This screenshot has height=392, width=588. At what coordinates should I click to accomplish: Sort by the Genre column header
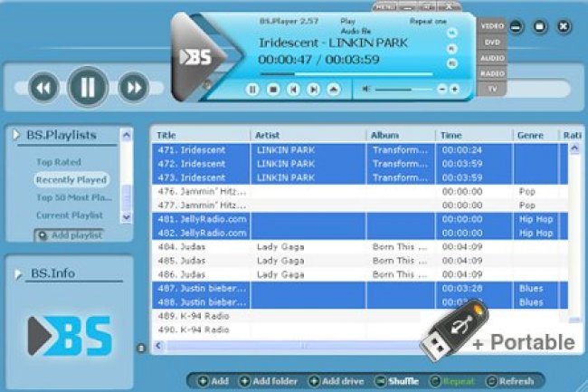pyautogui.click(x=536, y=135)
